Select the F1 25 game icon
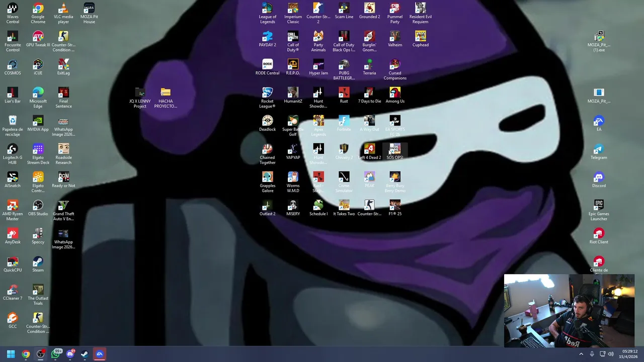The height and width of the screenshot is (362, 644). click(x=395, y=208)
